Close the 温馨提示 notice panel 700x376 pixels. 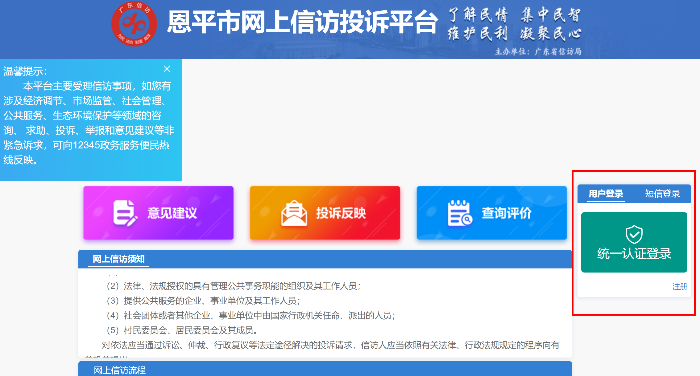coord(167,69)
